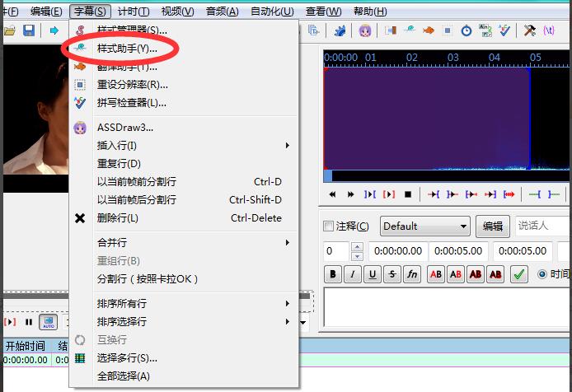Go to next line in audio controls

click(x=350, y=194)
